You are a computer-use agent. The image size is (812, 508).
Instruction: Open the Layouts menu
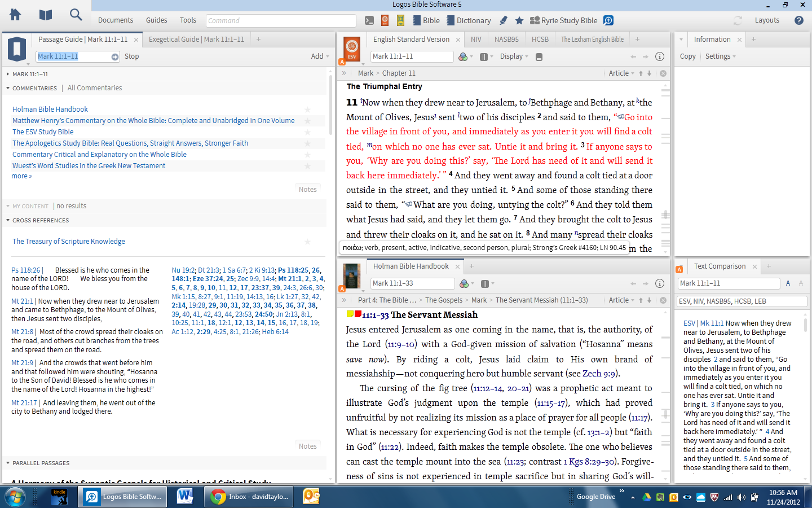(767, 20)
